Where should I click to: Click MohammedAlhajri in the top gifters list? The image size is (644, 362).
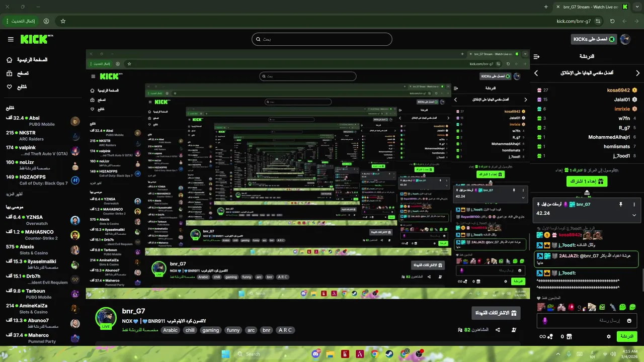tap(609, 137)
